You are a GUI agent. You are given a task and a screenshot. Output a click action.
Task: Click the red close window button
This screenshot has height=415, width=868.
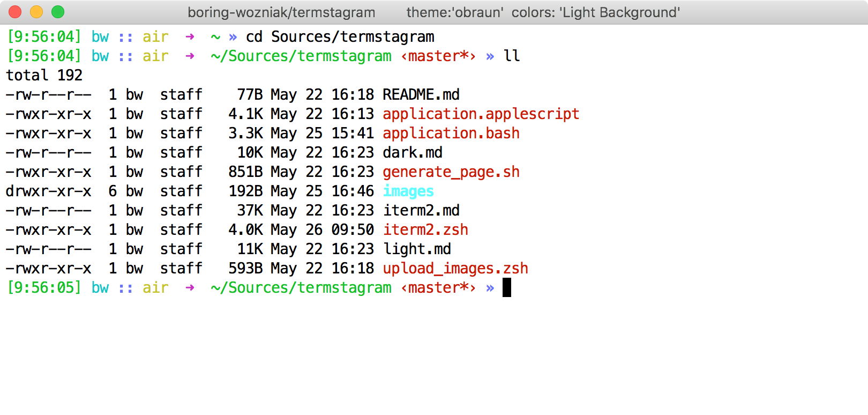click(15, 12)
